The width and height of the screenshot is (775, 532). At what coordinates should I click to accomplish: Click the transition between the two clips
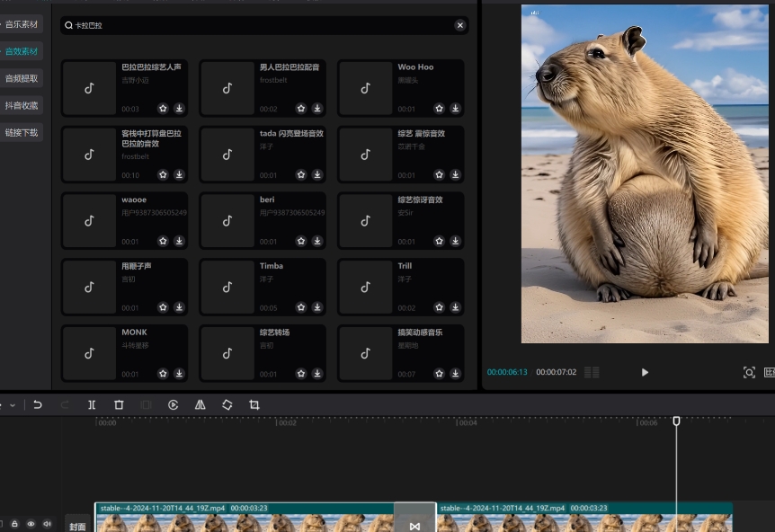point(414,526)
